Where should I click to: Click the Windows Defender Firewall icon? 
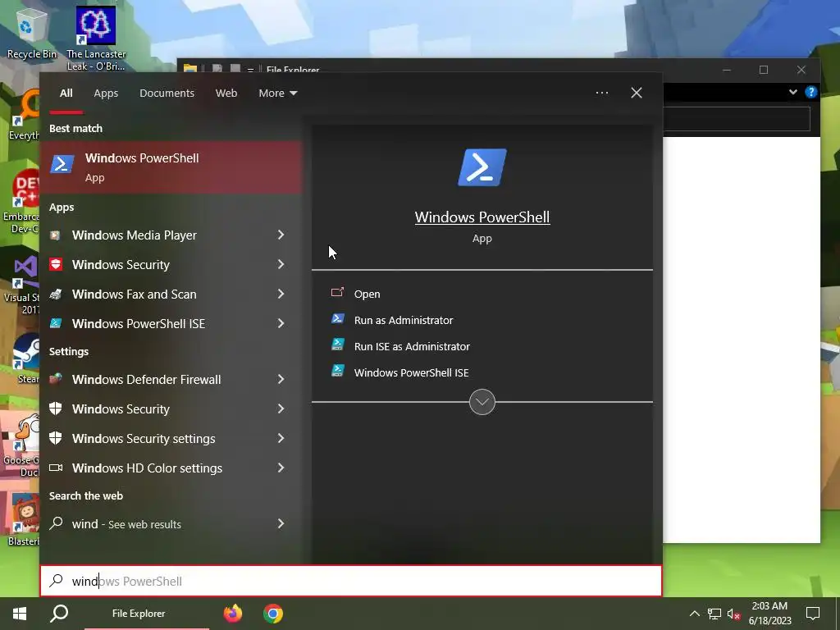(56, 379)
